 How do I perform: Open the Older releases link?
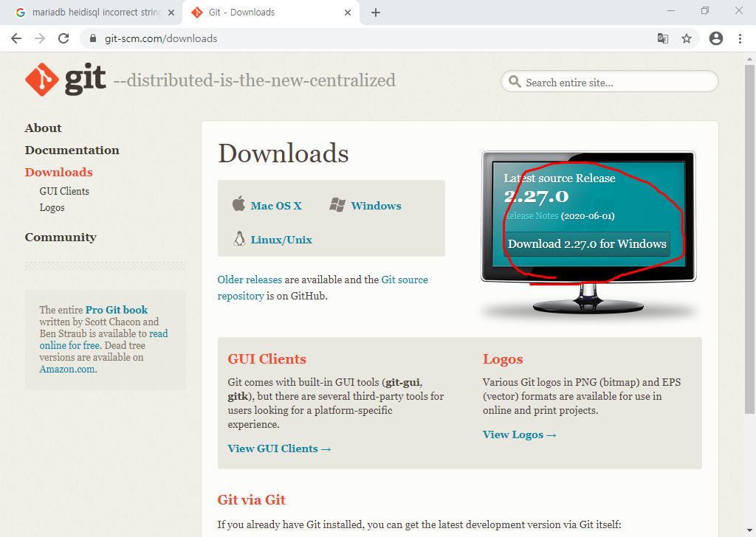click(250, 280)
